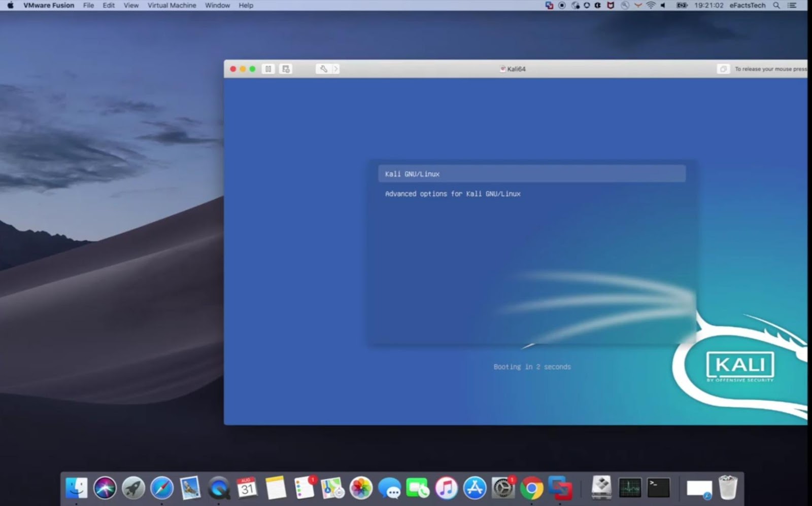Screen dimensions: 812x506
Task: Open FaceTime from the Dock
Action: [418, 488]
